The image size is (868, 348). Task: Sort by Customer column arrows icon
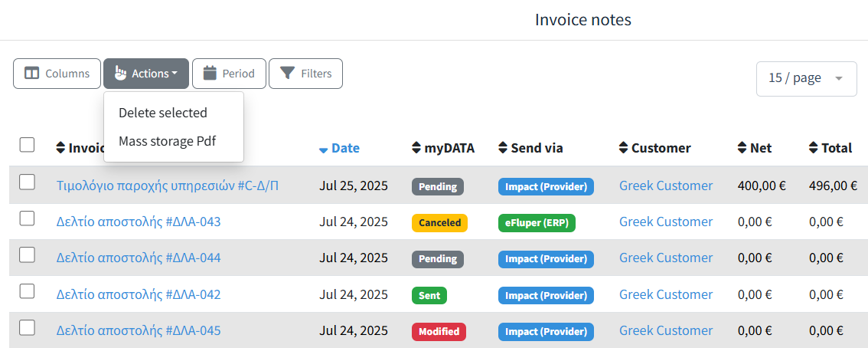coord(623,148)
